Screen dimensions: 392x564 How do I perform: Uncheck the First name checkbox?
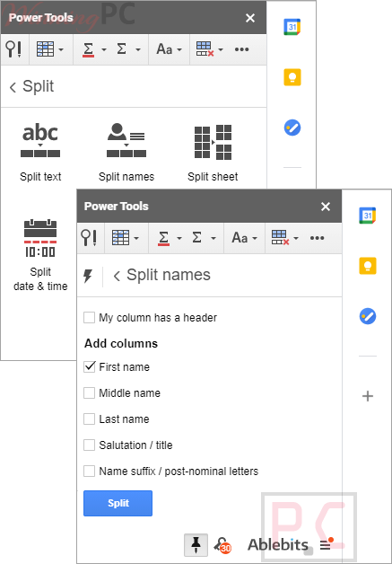(x=89, y=367)
